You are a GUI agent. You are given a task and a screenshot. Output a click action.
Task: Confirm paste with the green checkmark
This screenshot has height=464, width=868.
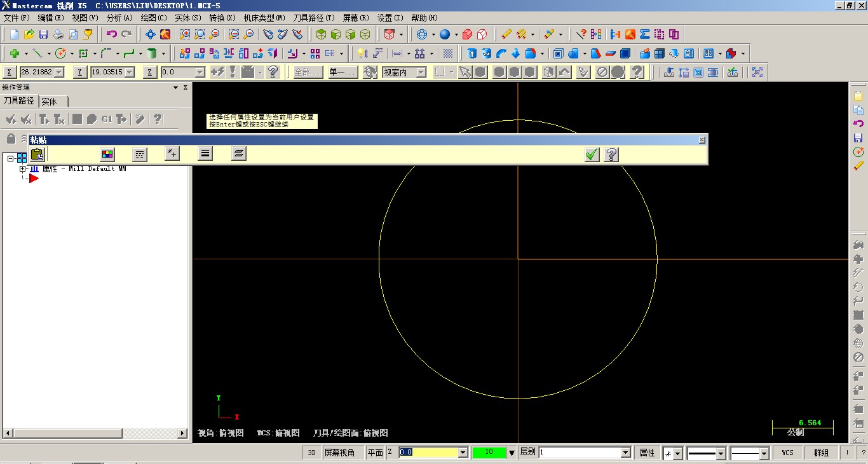coord(592,154)
